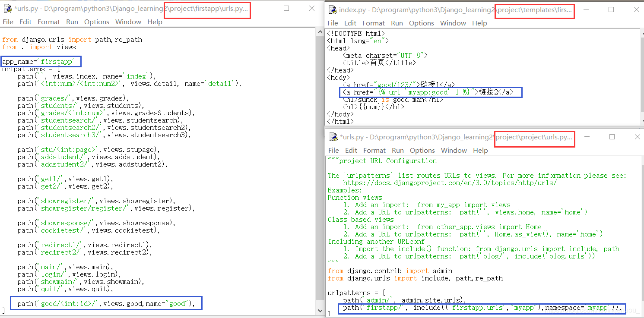
Task: Open Window menu in project urls.py window
Action: coord(454,150)
